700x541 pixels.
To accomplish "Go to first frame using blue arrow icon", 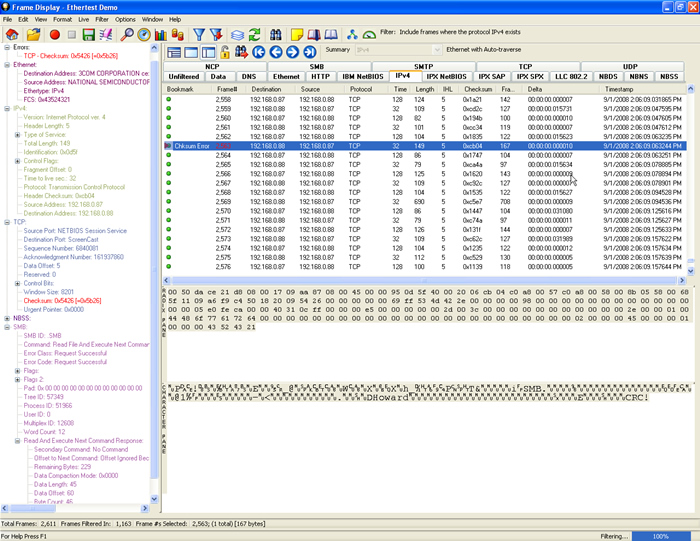I will [x=259, y=52].
